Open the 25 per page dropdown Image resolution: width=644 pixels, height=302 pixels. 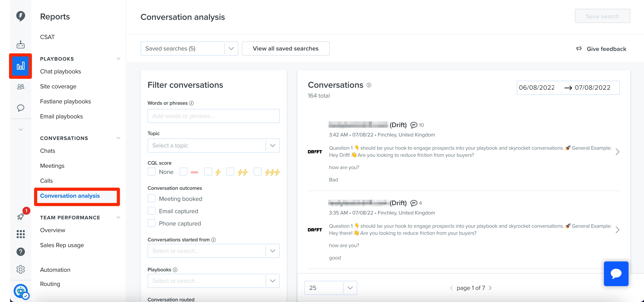pos(331,288)
